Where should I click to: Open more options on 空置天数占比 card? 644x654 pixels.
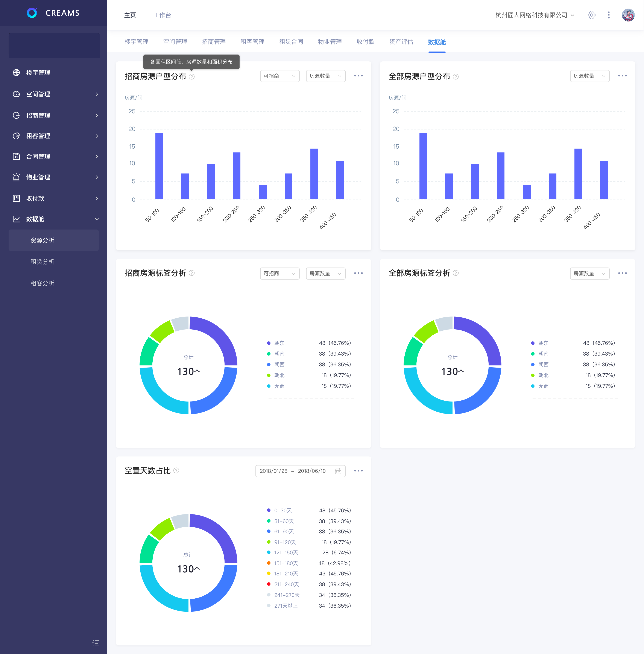[358, 471]
